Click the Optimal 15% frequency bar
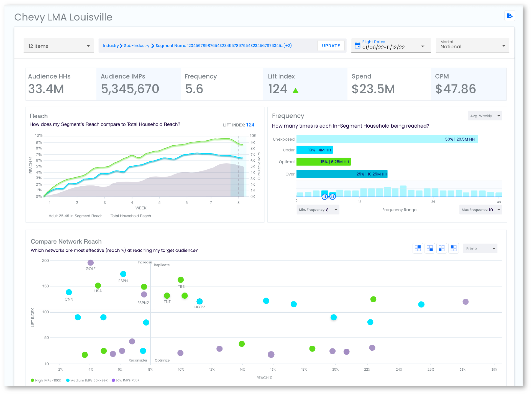Screen dimensions: 532x395 324,162
